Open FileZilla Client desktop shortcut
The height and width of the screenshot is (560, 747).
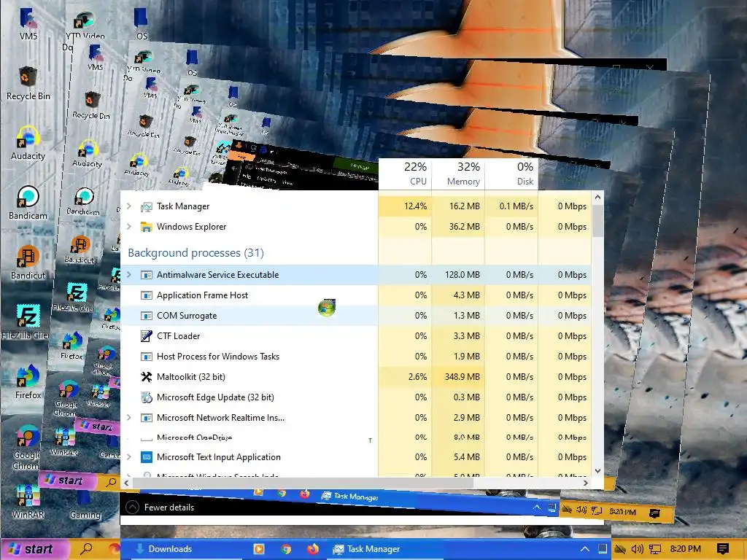pyautogui.click(x=26, y=322)
